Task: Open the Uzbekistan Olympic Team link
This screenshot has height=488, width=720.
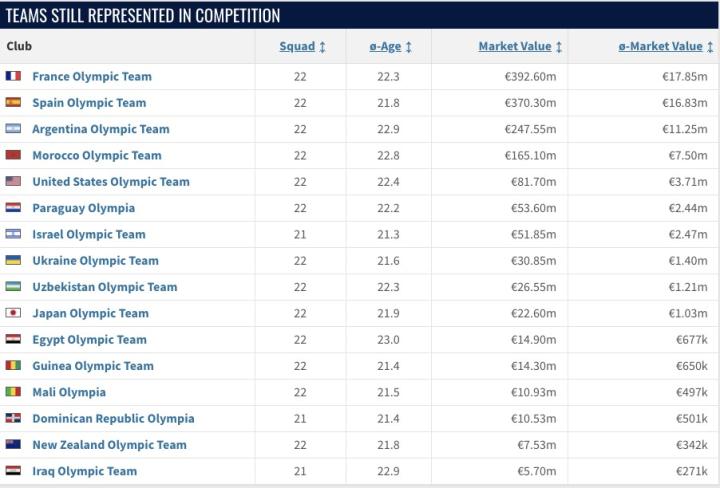Action: coord(105,287)
